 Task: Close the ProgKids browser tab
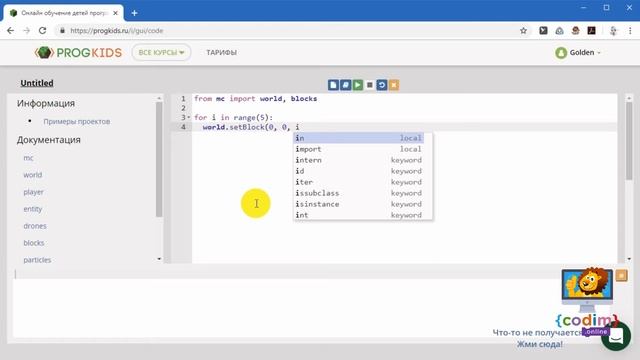coord(116,13)
